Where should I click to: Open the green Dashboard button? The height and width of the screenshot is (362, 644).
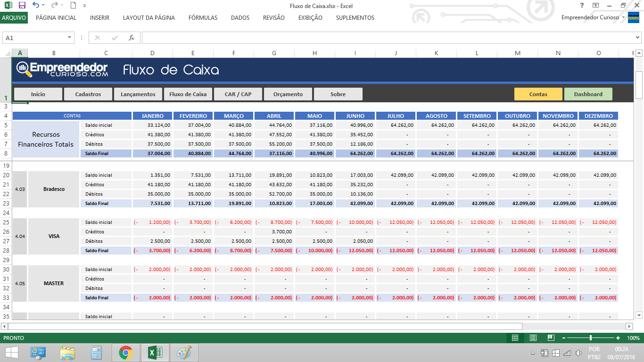pyautogui.click(x=588, y=94)
